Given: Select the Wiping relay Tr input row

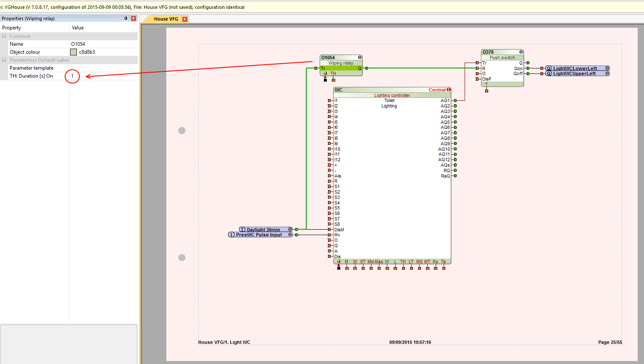Looking at the screenshot, I should (x=323, y=68).
